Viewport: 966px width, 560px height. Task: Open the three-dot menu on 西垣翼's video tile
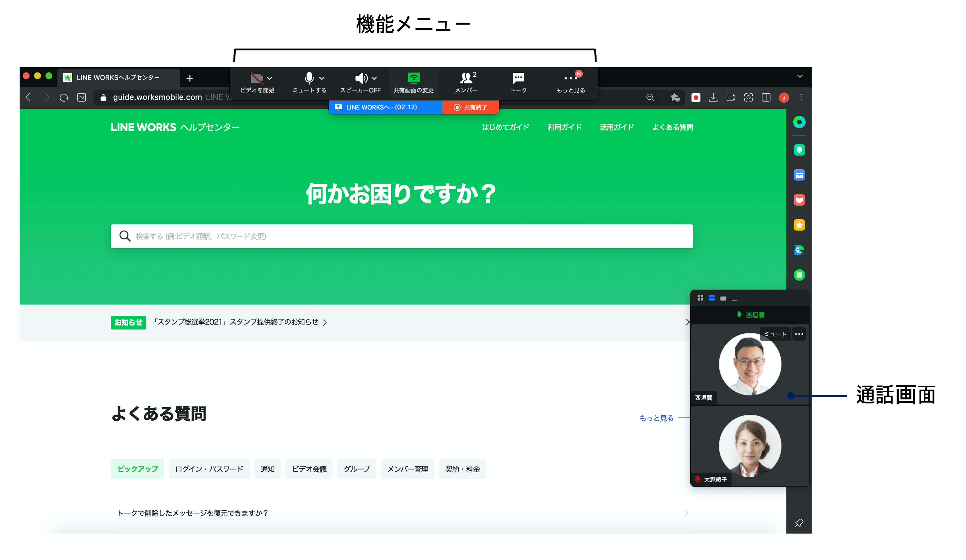[x=800, y=334]
